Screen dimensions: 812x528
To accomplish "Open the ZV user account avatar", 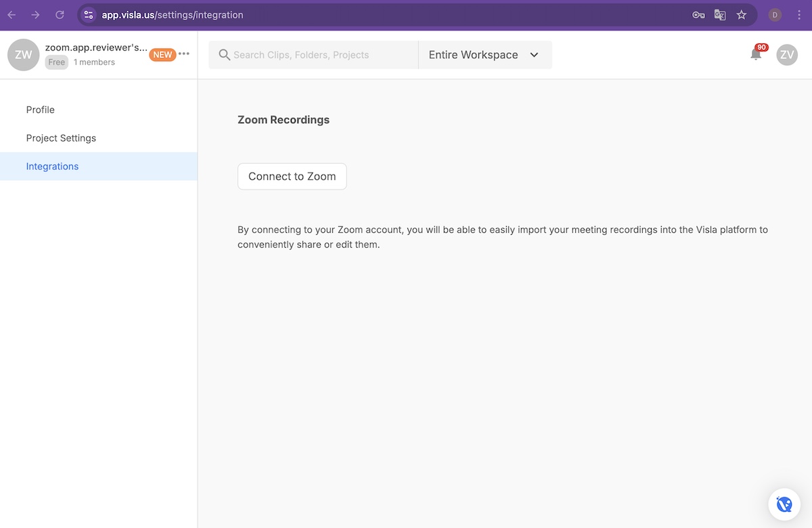I will [787, 55].
